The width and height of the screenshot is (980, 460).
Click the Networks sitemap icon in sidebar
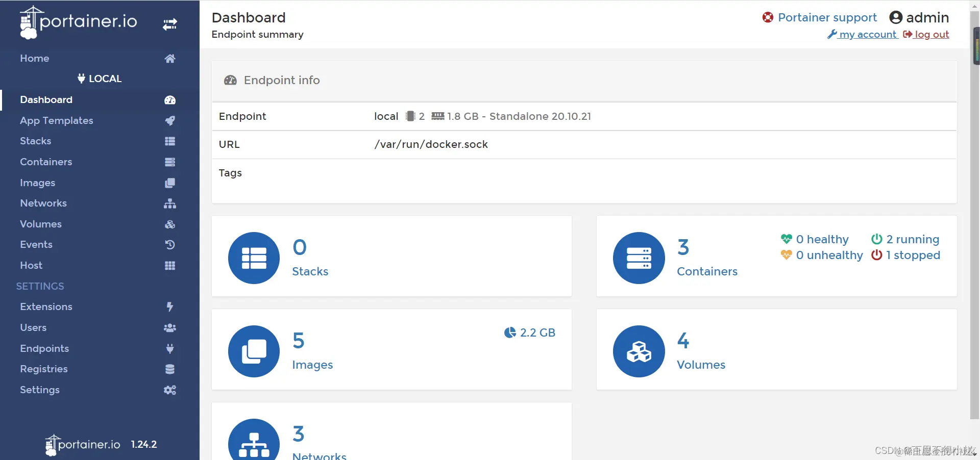170,203
